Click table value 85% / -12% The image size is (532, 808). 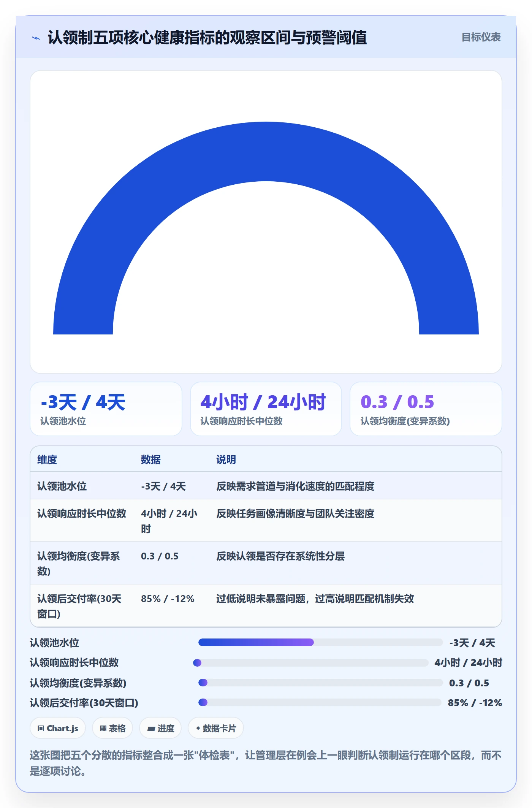point(168,599)
